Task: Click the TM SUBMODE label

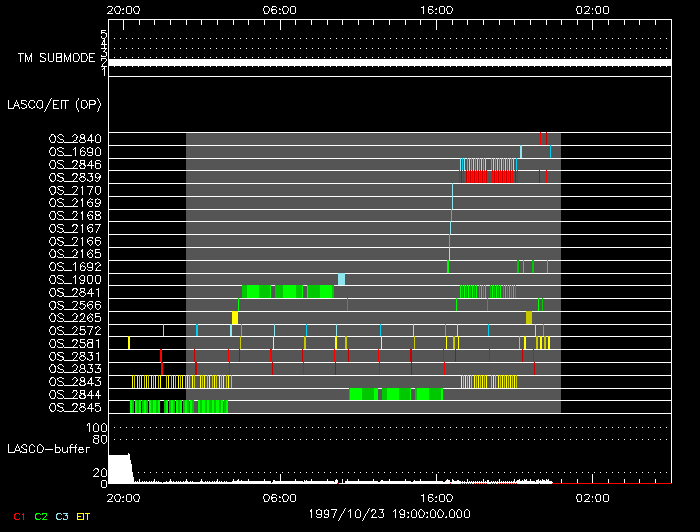Action: point(56,58)
